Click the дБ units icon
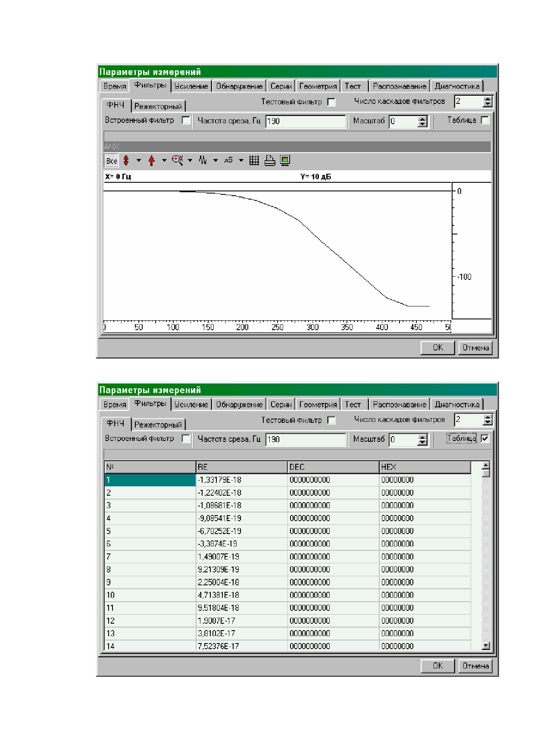The width and height of the screenshot is (534, 756). click(x=228, y=160)
